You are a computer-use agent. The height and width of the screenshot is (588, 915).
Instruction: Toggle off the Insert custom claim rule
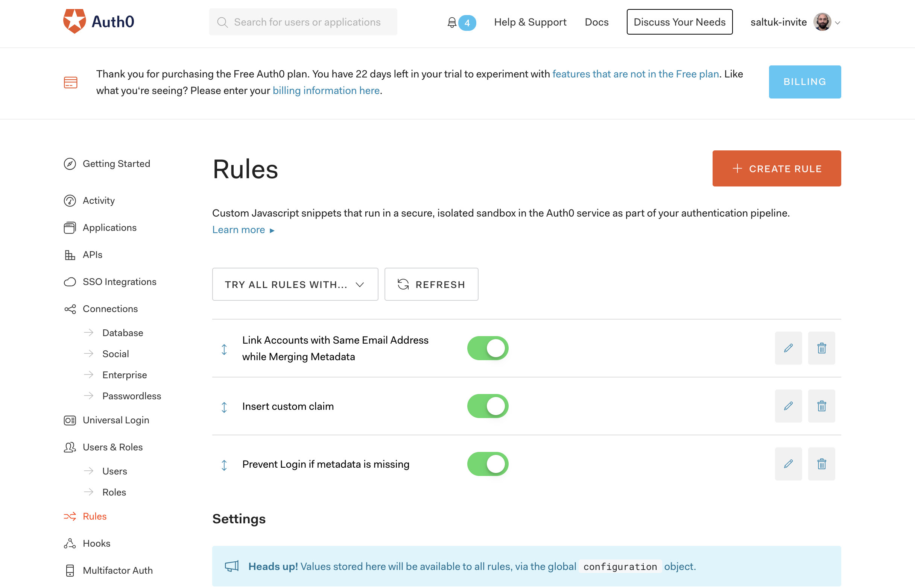pos(488,406)
